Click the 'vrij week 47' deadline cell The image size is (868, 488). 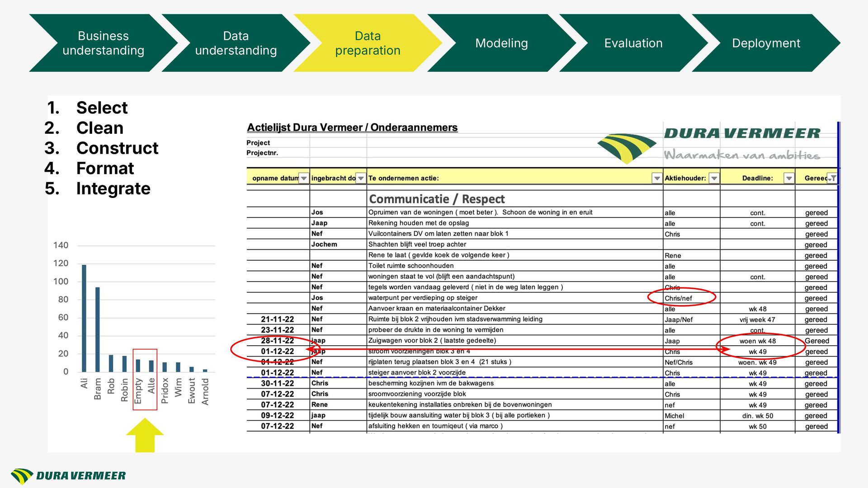click(x=757, y=319)
